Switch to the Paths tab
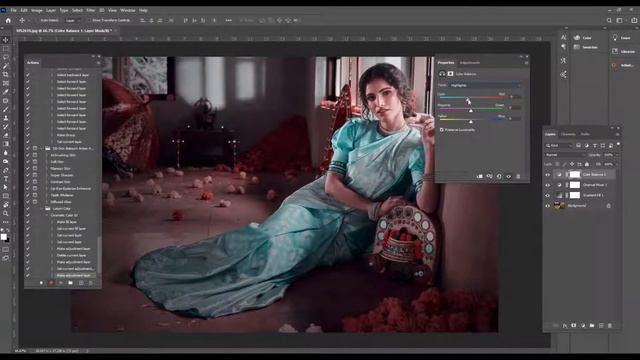This screenshot has height=360, width=640. point(585,134)
